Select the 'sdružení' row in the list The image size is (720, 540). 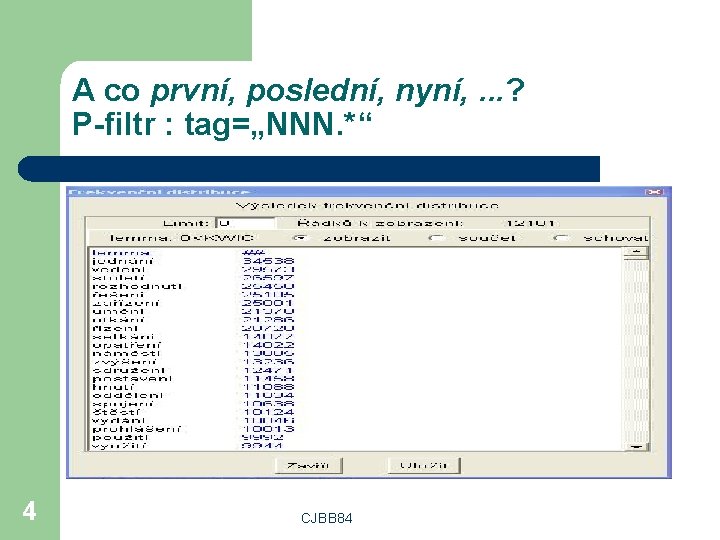click(193, 370)
